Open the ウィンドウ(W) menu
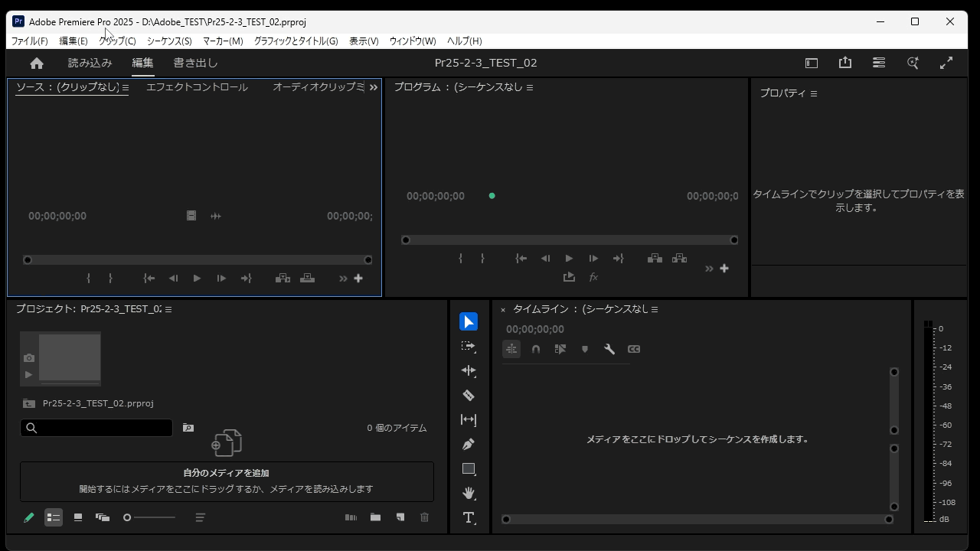Image resolution: width=980 pixels, height=551 pixels. [413, 41]
